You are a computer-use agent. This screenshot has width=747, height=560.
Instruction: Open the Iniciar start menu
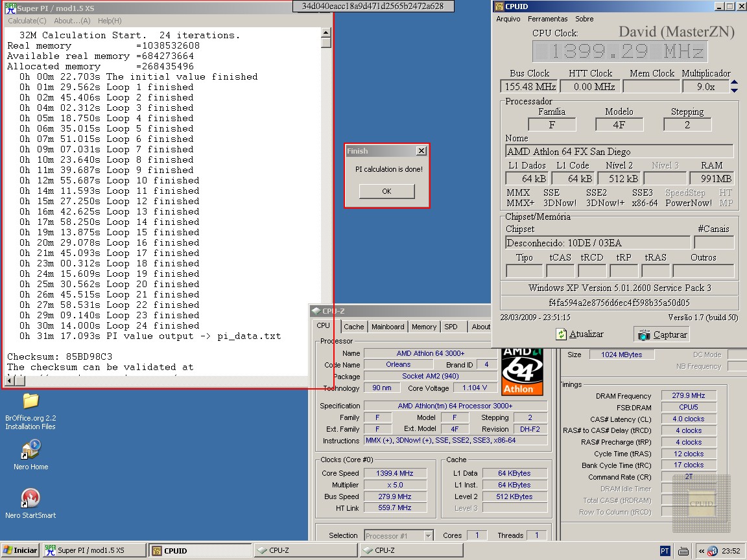point(20,550)
